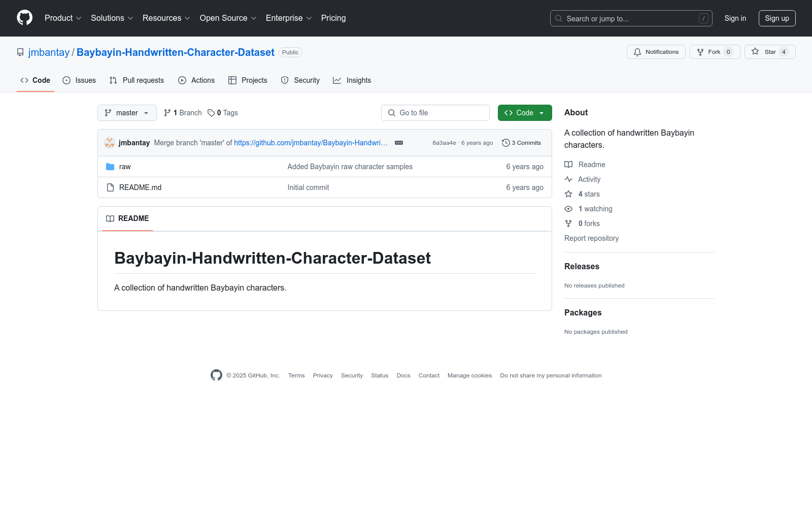Go to the Actions tab
The height and width of the screenshot is (508, 812).
point(196,80)
